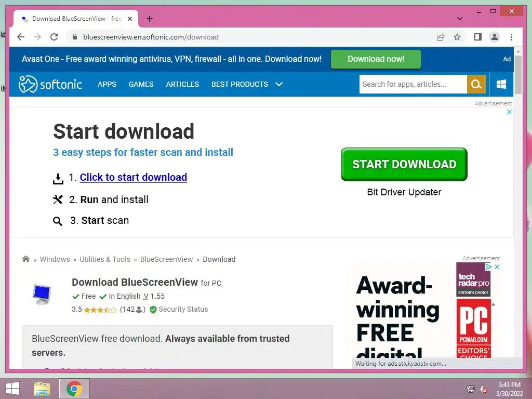The height and width of the screenshot is (399, 532).
Task: Reload the current page
Action: click(x=54, y=37)
